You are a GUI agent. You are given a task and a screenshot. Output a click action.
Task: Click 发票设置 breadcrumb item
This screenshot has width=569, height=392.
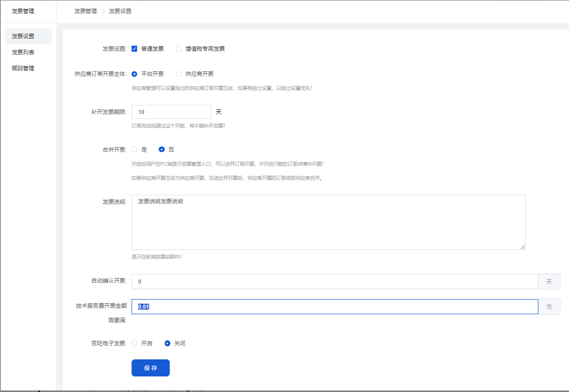(x=120, y=11)
